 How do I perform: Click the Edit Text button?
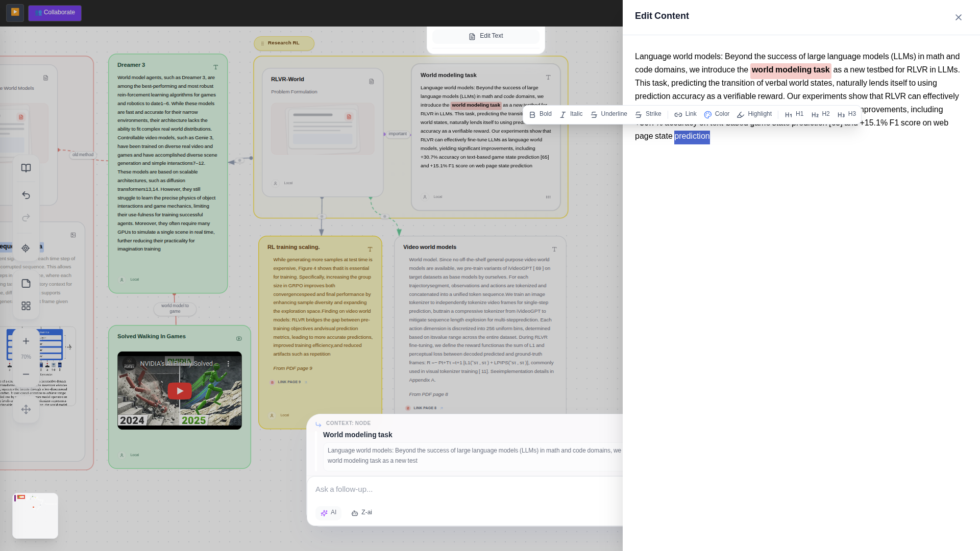click(x=486, y=36)
